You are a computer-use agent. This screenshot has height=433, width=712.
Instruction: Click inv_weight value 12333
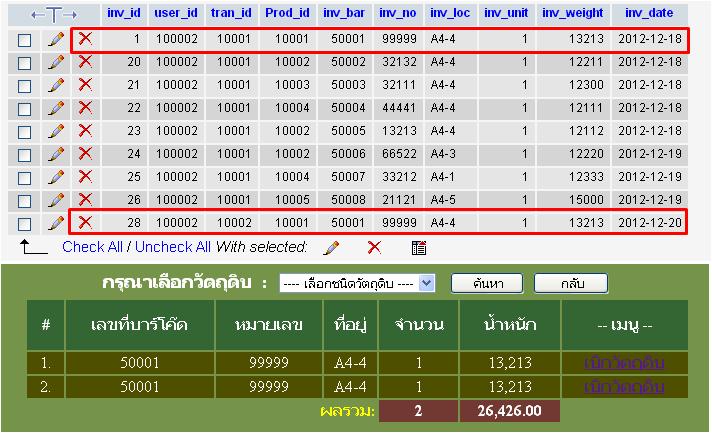586,177
